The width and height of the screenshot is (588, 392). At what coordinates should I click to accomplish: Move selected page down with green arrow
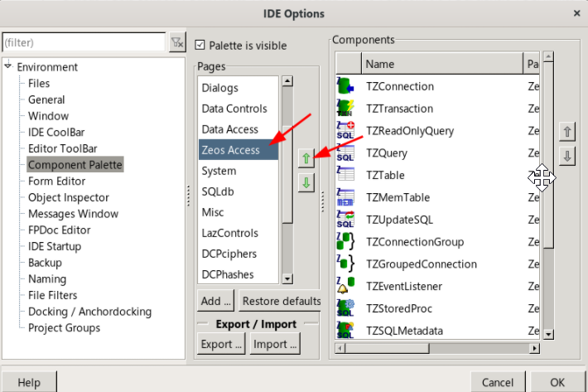point(306,182)
